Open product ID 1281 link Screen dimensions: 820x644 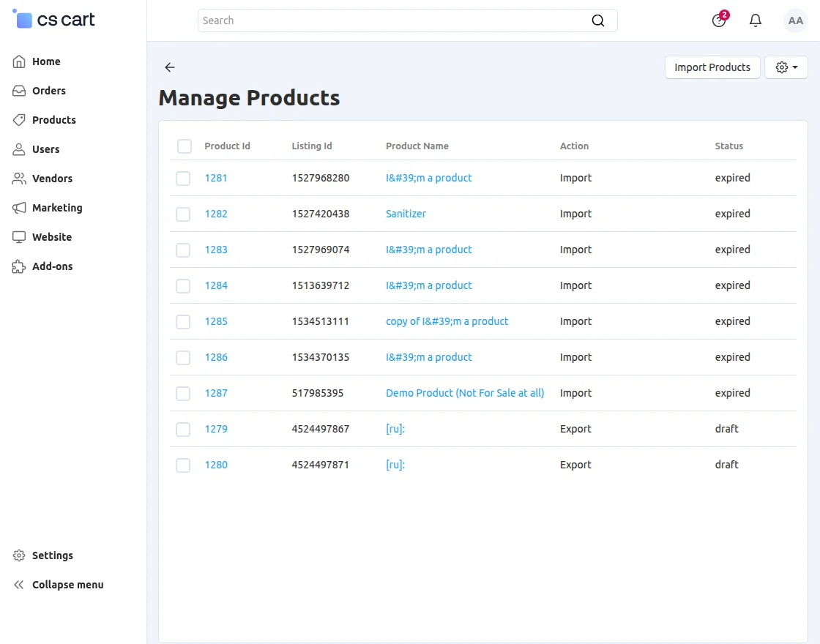point(216,179)
